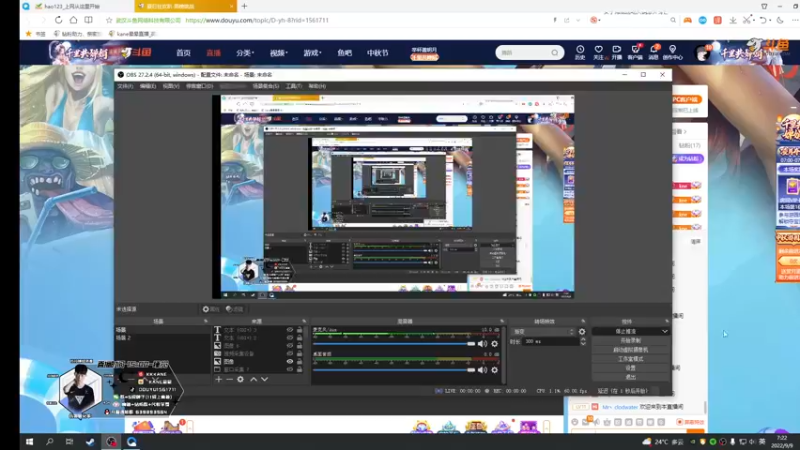Viewport: 800px width, 450px height.
Task: Open OBS Edit menu
Action: coord(148,86)
